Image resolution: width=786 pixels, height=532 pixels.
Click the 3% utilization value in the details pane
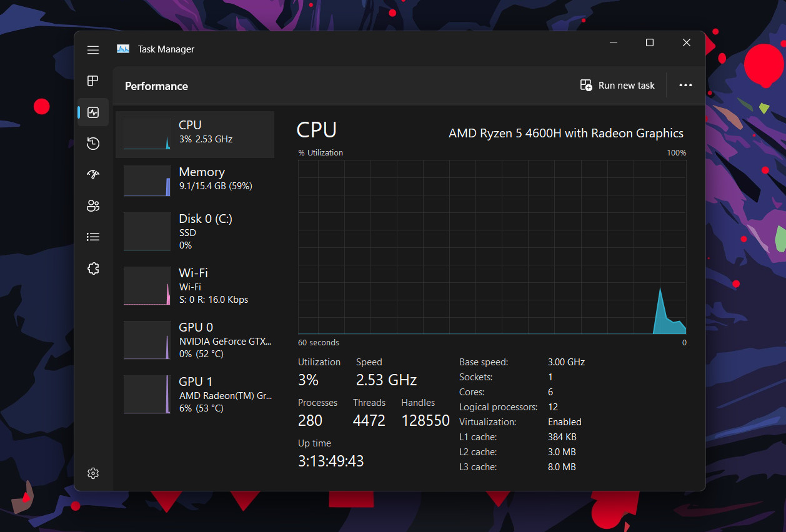click(308, 380)
